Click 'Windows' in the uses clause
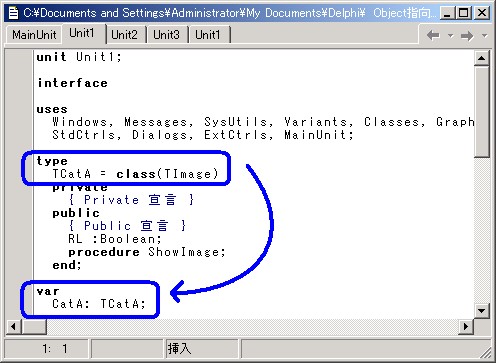496x363 pixels. pyautogui.click(x=79, y=122)
